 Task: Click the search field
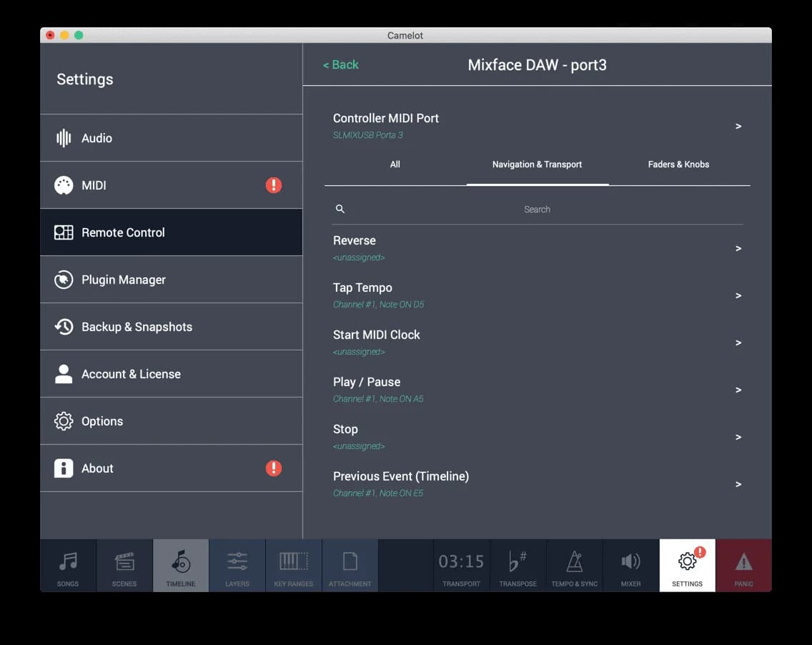coord(537,209)
